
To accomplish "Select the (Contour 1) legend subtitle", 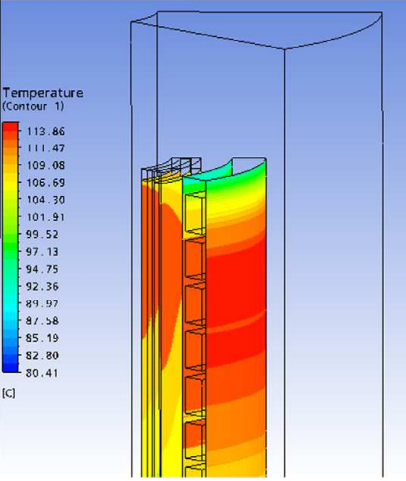I will (33, 107).
